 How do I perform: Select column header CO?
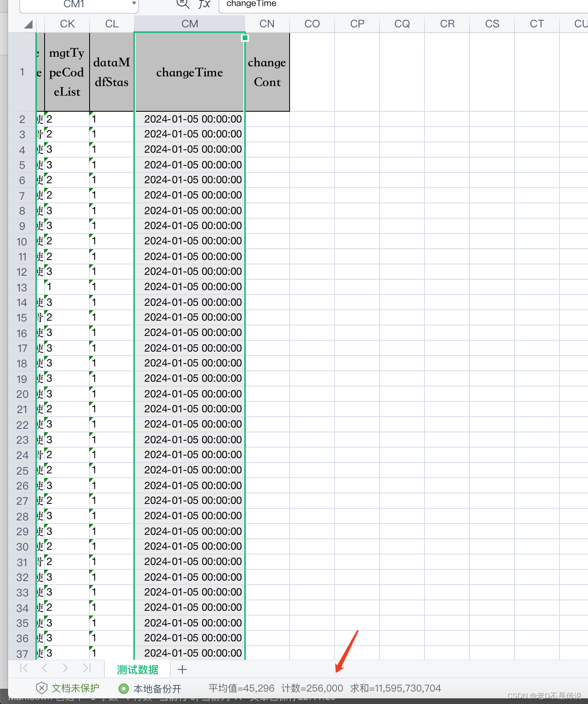pos(312,24)
